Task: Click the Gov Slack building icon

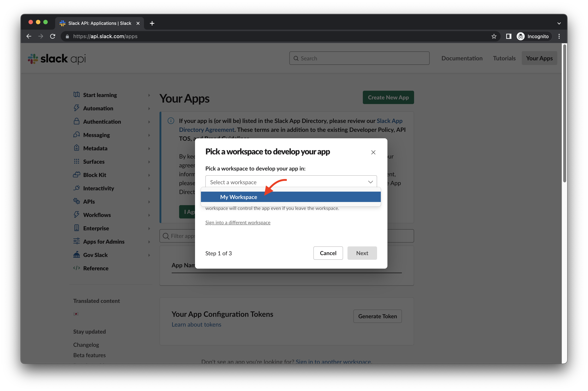Action: pyautogui.click(x=76, y=255)
